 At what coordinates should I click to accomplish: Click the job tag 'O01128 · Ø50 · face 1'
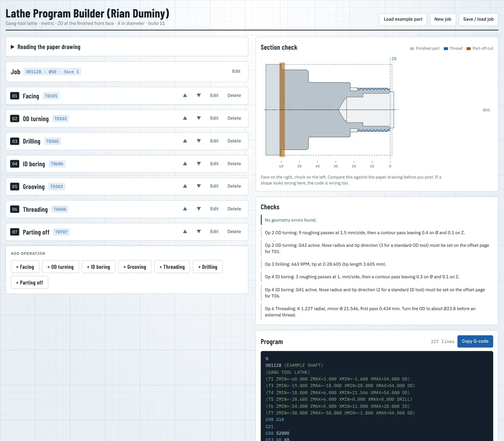(x=53, y=72)
